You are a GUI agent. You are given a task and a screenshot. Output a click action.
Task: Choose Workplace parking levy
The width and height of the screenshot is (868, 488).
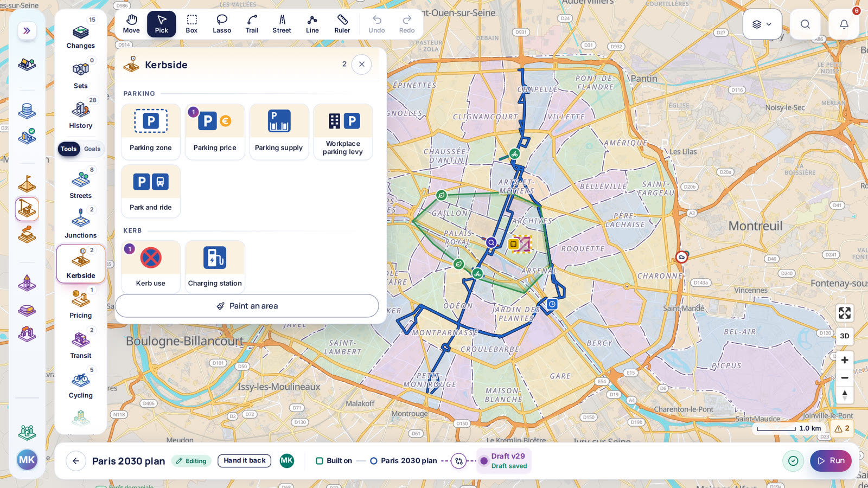click(343, 132)
